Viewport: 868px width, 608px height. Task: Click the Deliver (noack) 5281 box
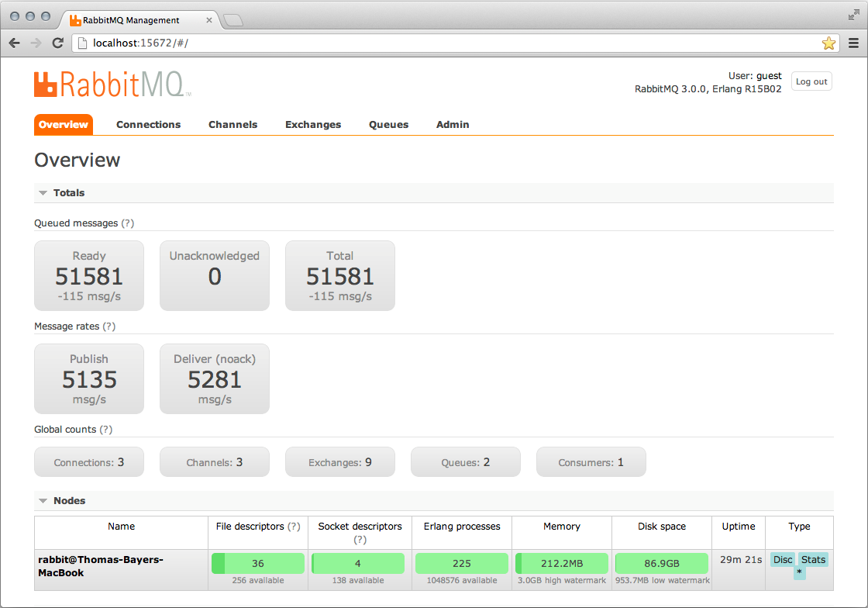(x=215, y=378)
